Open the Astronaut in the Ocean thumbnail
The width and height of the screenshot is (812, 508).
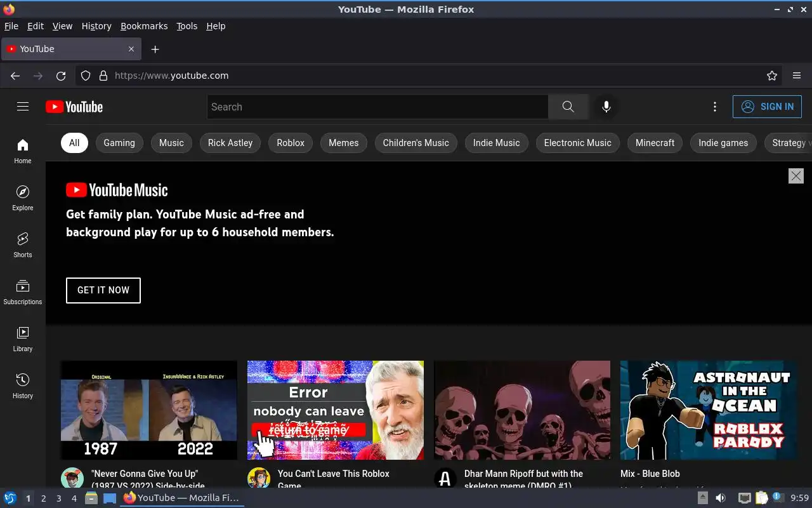tap(709, 410)
